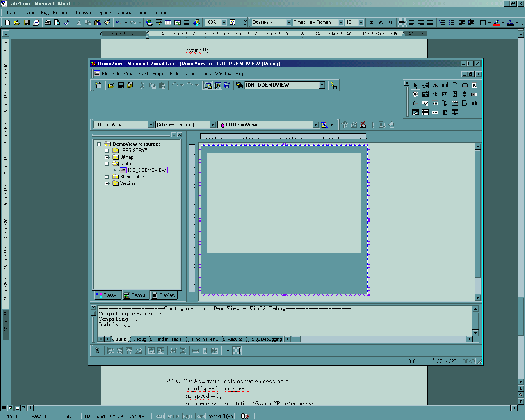The width and height of the screenshot is (525, 420).
Task: Pick the Picture control in Controls palette
Action: click(425, 85)
